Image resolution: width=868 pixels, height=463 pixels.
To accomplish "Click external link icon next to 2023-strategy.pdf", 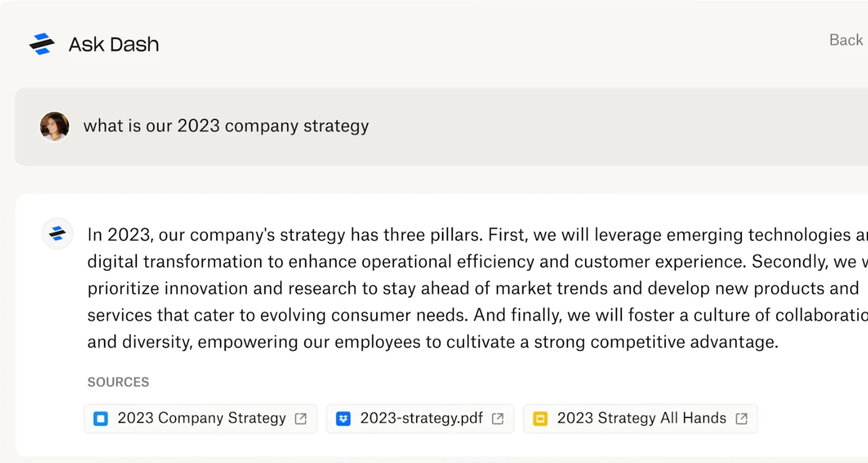I will pyautogui.click(x=498, y=419).
